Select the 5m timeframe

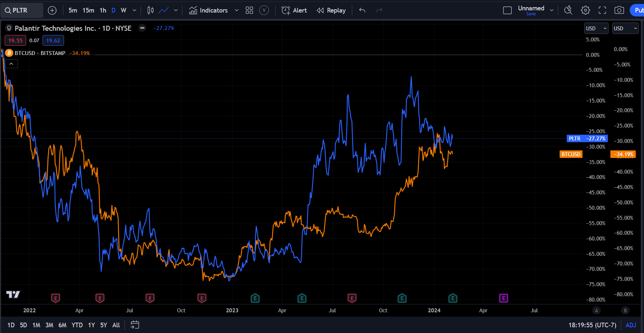point(73,10)
